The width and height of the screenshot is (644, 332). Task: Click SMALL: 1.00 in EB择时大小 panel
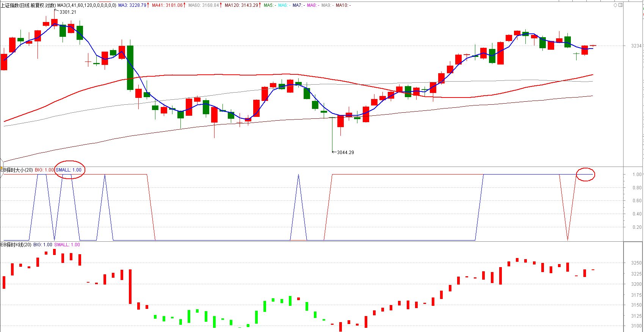(69, 170)
